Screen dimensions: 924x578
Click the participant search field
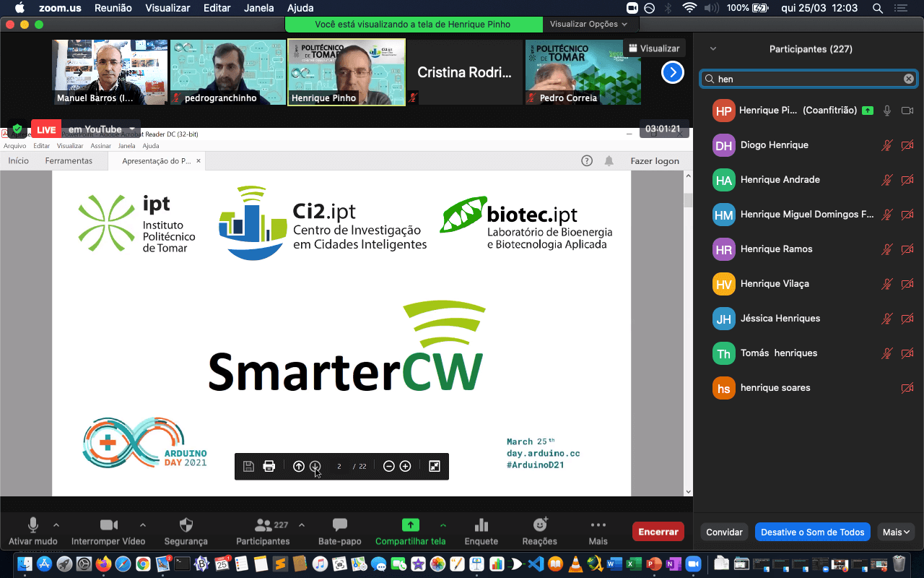pyautogui.click(x=808, y=79)
